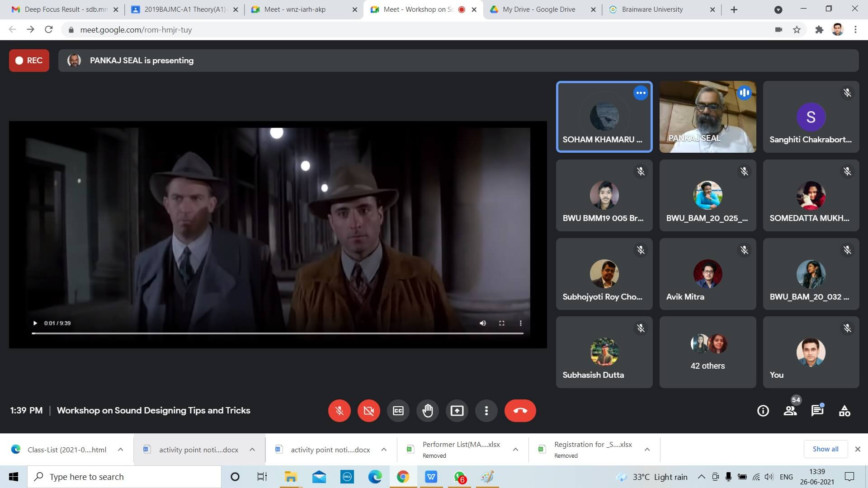Show the participants list with 54 badge
This screenshot has width=868, height=488.
pyautogui.click(x=790, y=411)
